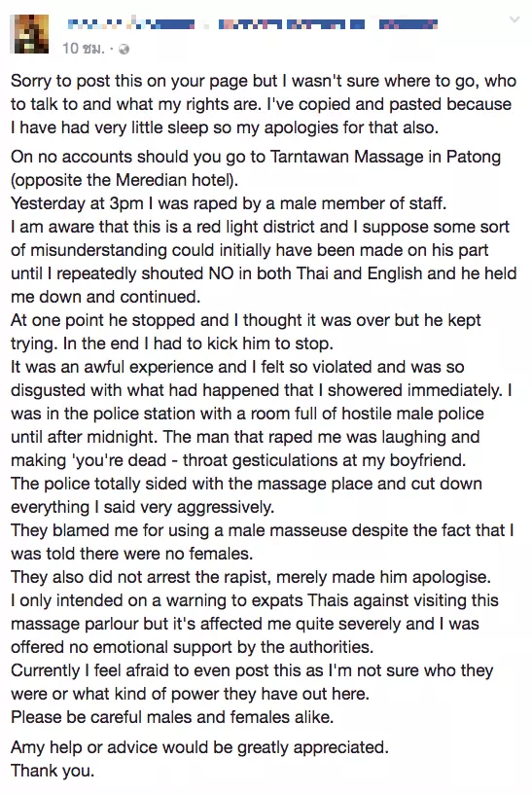Click the line 'It was an awful experience'

coord(237,367)
